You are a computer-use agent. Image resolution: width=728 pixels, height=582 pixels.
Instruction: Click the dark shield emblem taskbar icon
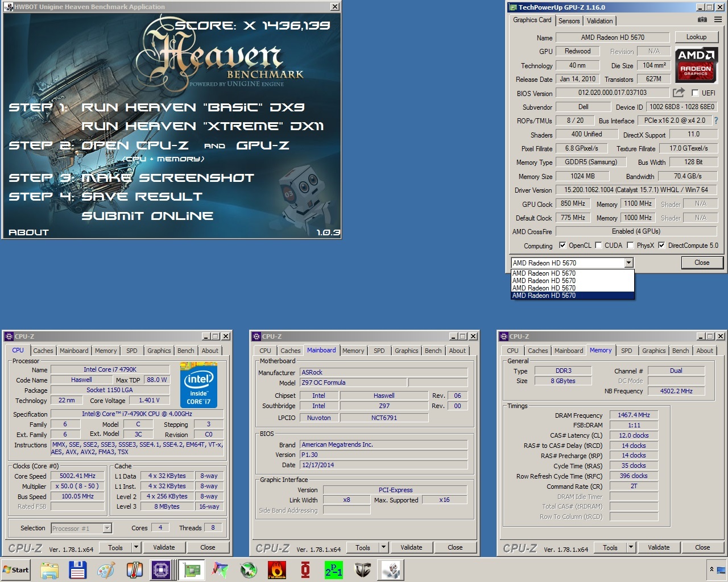(x=362, y=569)
